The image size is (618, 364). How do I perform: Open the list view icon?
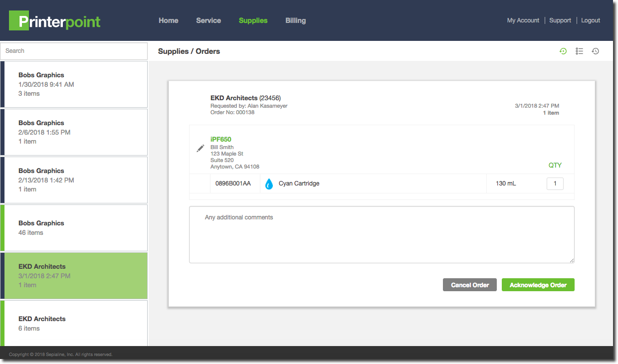coord(579,51)
